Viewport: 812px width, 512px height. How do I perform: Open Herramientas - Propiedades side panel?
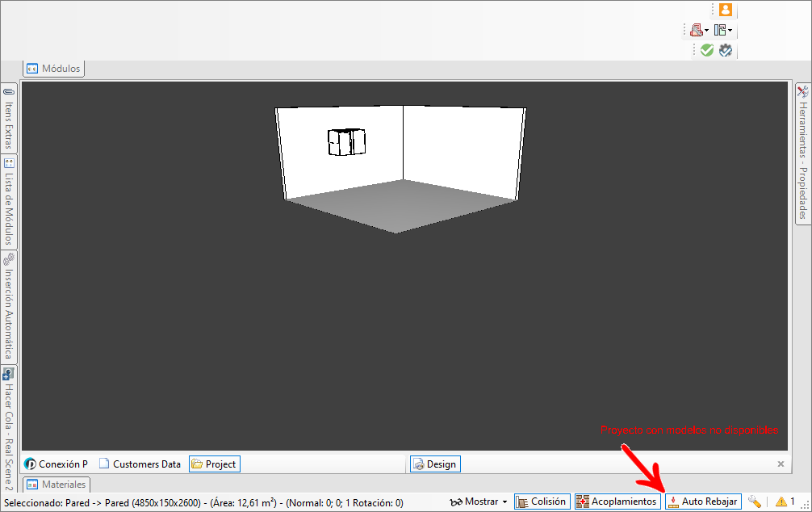tap(802, 153)
